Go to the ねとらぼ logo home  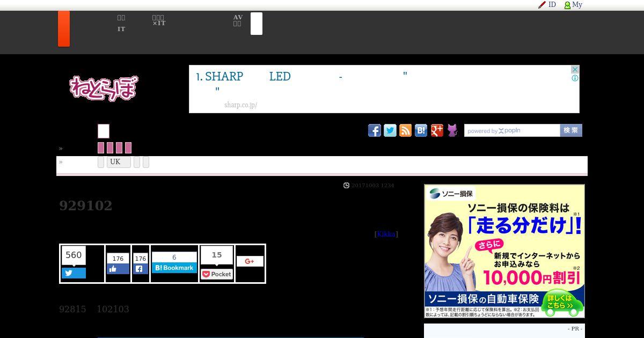[x=103, y=89]
